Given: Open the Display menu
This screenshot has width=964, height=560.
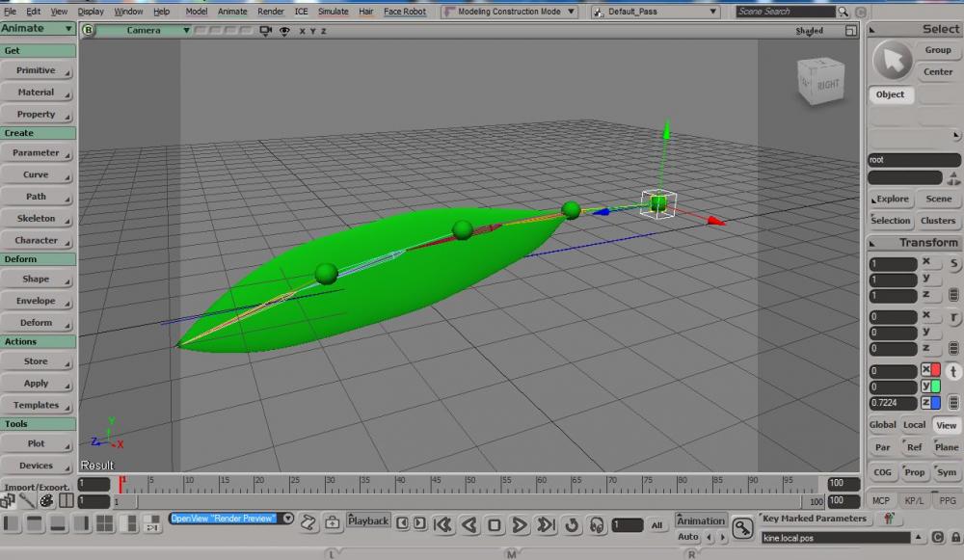Looking at the screenshot, I should (91, 12).
